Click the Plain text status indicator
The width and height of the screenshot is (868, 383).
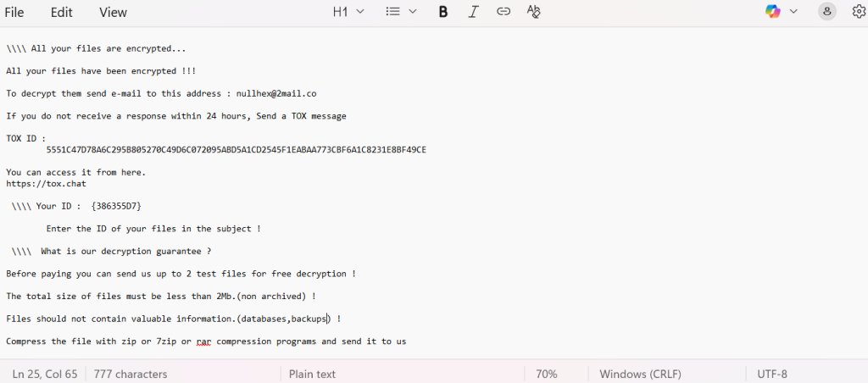click(312, 374)
